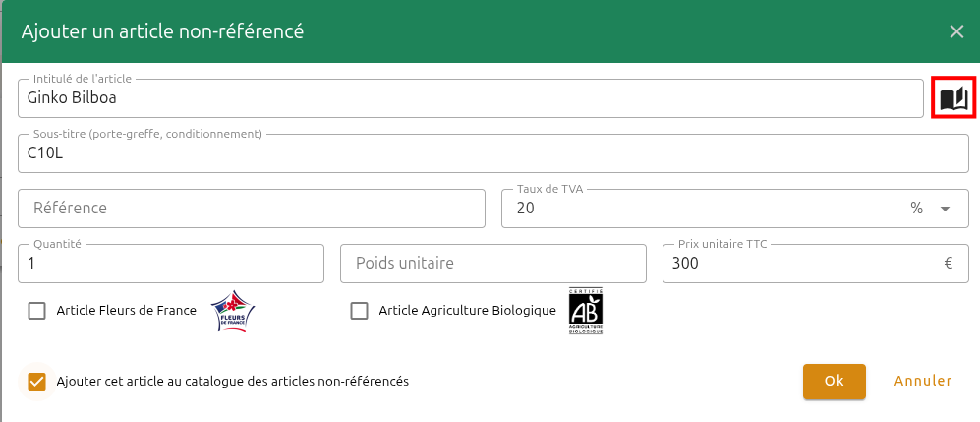Cancel with the Annuler button

923,382
